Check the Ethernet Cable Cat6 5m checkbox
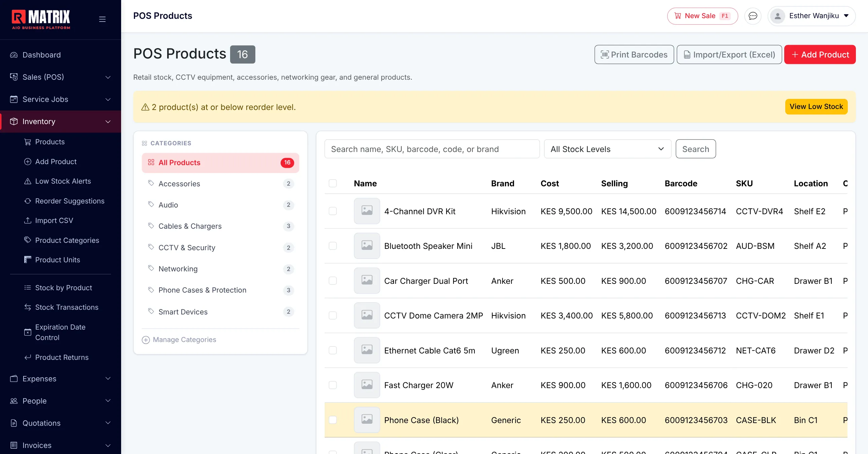 [333, 350]
